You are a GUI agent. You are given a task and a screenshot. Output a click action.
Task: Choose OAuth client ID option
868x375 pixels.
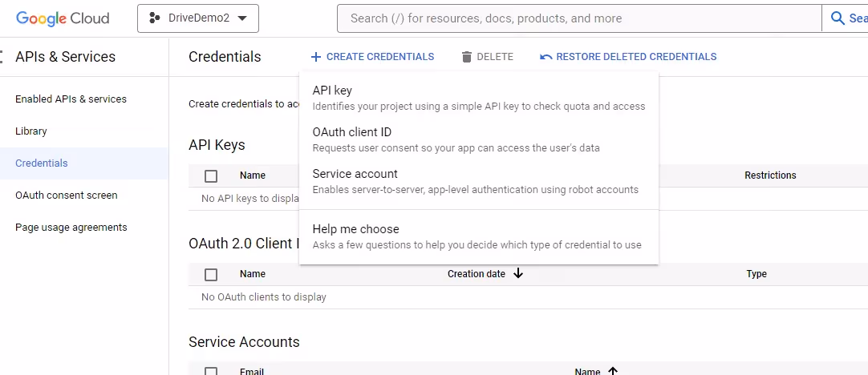[479, 139]
